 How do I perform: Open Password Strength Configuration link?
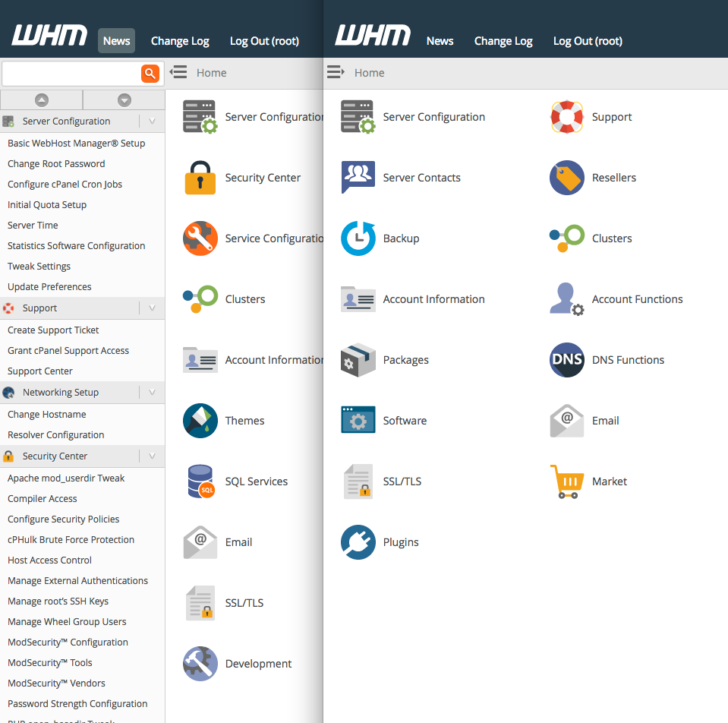click(x=77, y=703)
